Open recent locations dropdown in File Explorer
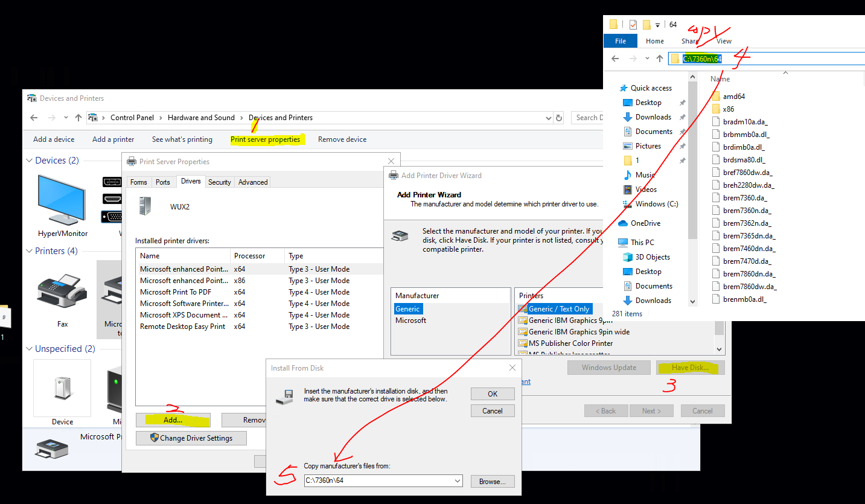Image resolution: width=865 pixels, height=504 pixels. (x=647, y=59)
